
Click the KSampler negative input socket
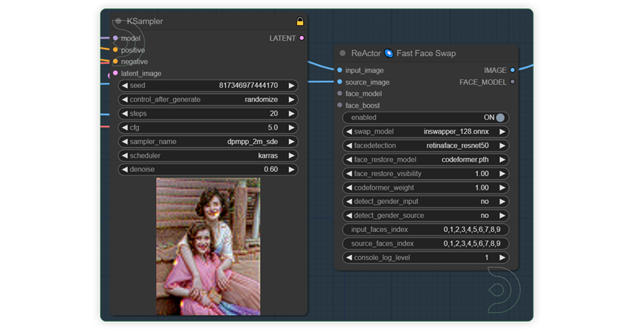pyautogui.click(x=115, y=62)
